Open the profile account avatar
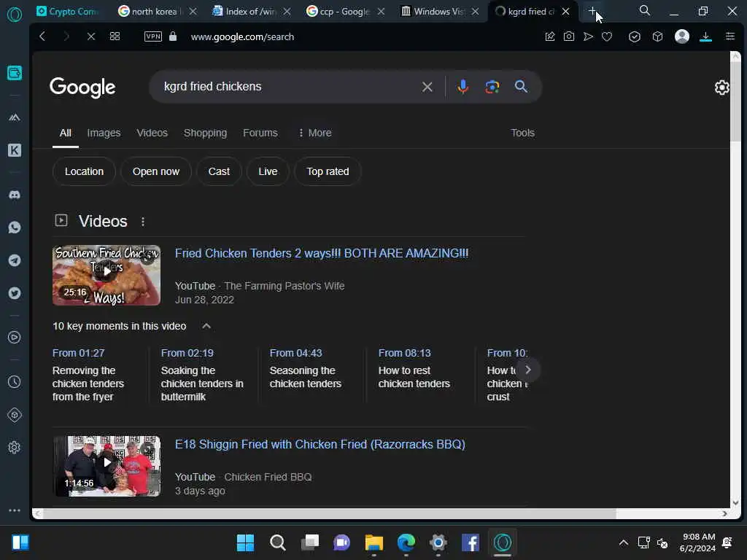The height and width of the screenshot is (560, 747). point(682,36)
